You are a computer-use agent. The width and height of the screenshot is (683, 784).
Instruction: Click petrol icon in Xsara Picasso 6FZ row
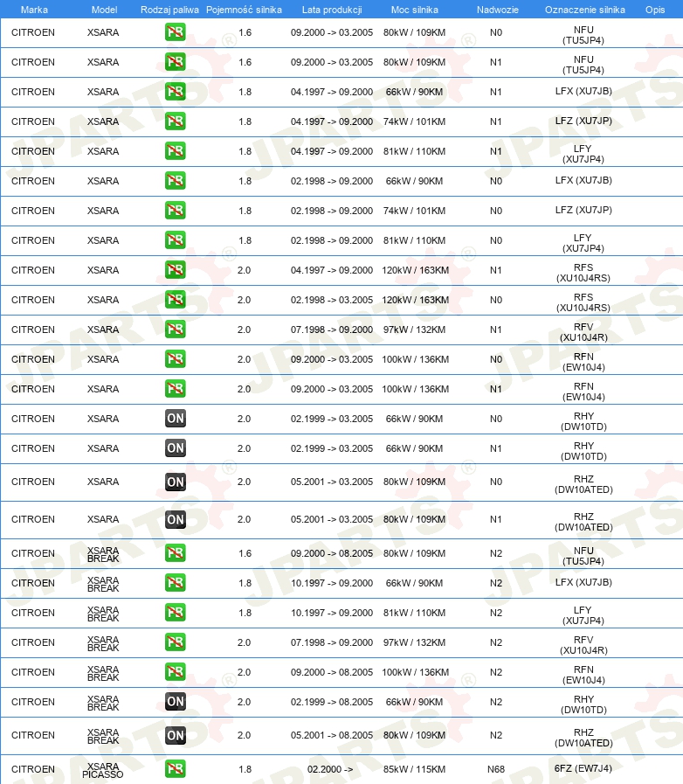(x=176, y=769)
